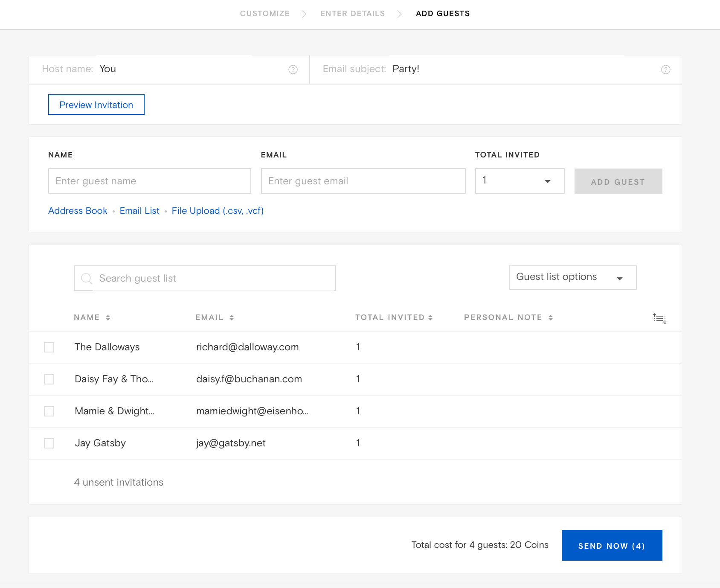
Task: Click the row density icon above the list
Action: (x=659, y=318)
